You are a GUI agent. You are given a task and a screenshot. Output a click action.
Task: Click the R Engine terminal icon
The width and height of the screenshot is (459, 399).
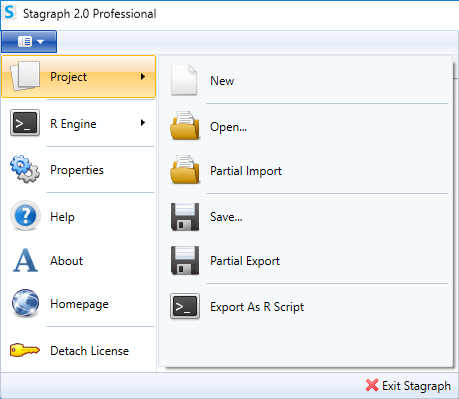click(x=25, y=123)
